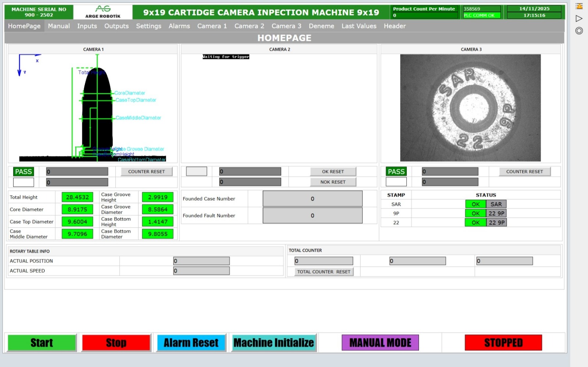Click the Camera 1 PASS indicator
Screen dimensions: 588x367
click(x=24, y=172)
